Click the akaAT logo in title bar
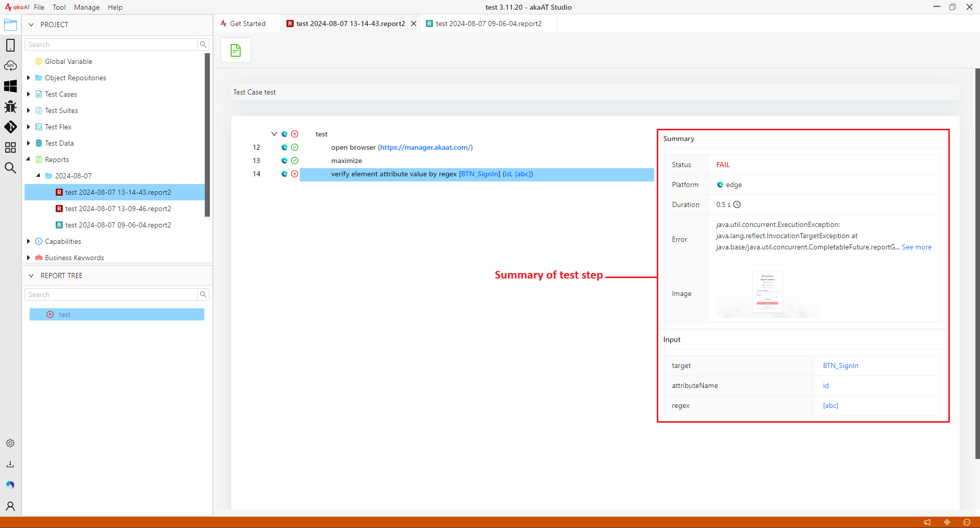 pos(17,7)
